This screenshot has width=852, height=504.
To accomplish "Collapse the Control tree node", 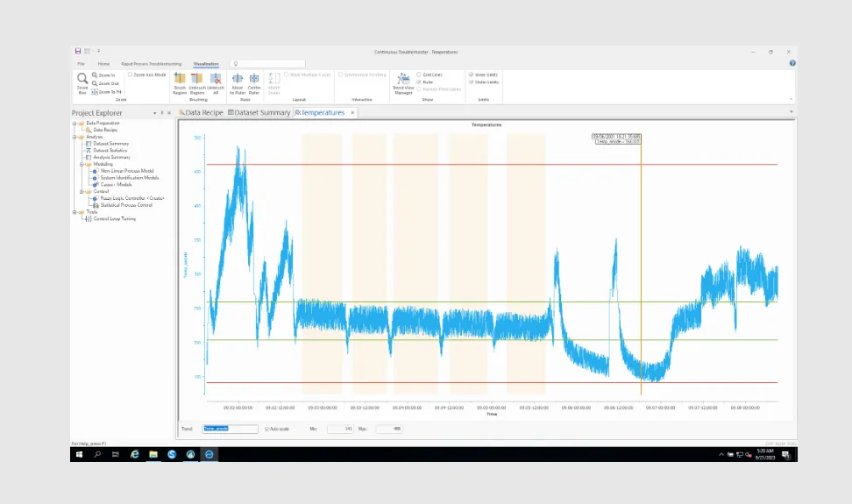I will (82, 192).
